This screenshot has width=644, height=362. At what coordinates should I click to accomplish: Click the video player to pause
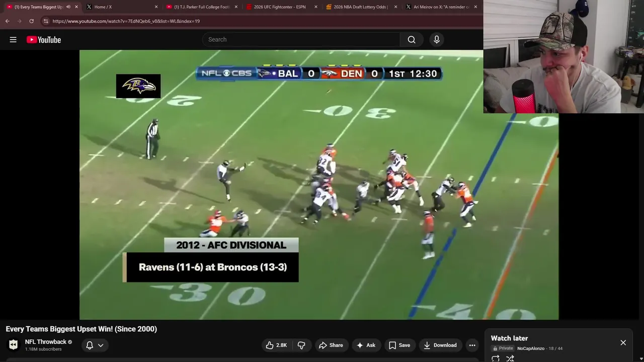[319, 185]
